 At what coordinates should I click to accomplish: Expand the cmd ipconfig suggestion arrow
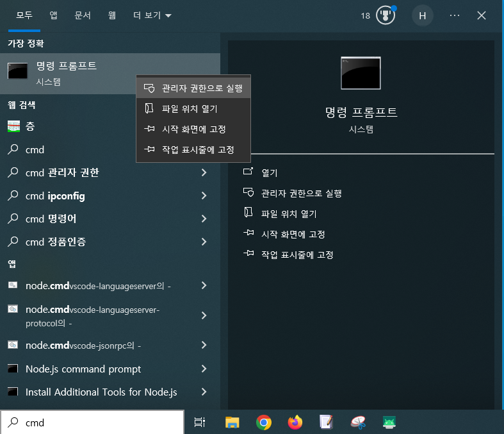tap(204, 196)
